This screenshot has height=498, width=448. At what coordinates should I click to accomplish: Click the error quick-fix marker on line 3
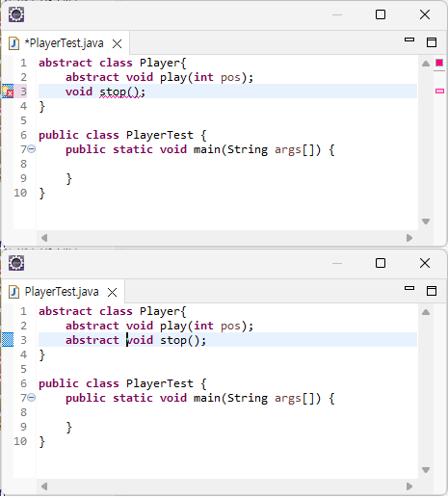[8, 92]
